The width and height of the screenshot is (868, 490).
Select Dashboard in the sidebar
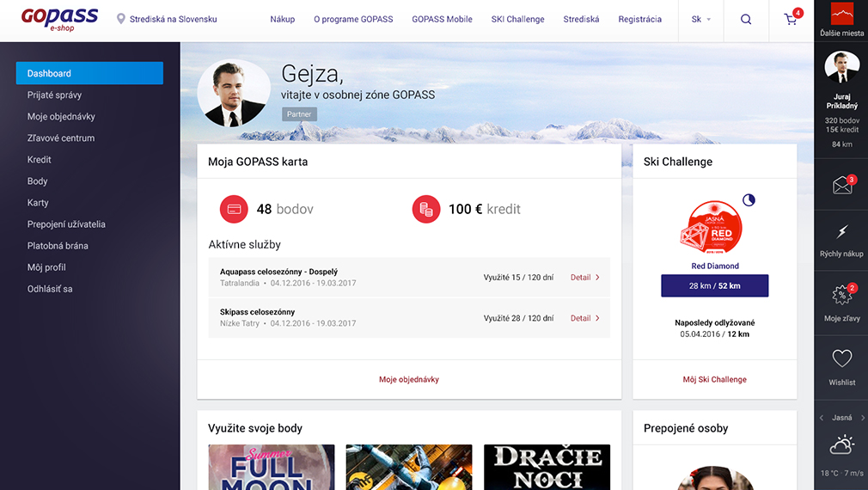click(89, 73)
